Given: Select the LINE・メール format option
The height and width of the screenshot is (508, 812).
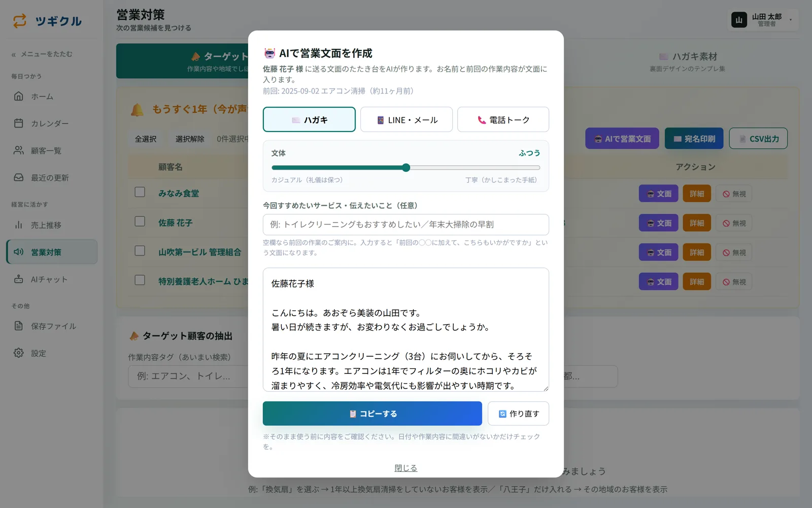Looking at the screenshot, I should point(407,119).
